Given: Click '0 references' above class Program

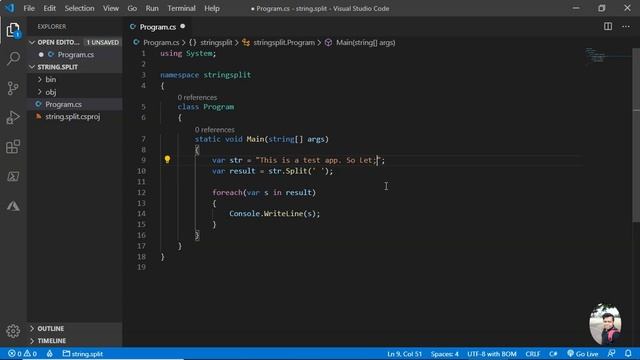Looking at the screenshot, I should pos(197,98).
